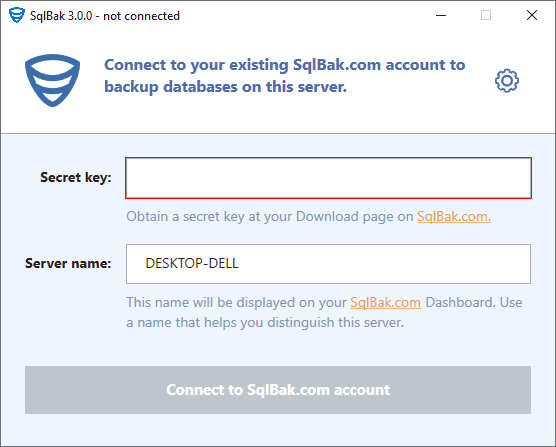
Task: Minimize the SqlBak window
Action: click(x=441, y=15)
